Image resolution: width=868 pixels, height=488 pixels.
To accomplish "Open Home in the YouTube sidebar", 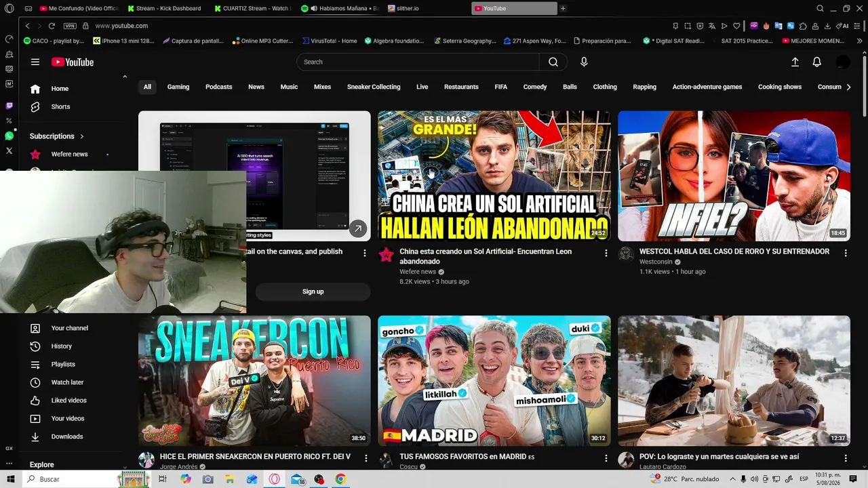I will (x=60, y=89).
